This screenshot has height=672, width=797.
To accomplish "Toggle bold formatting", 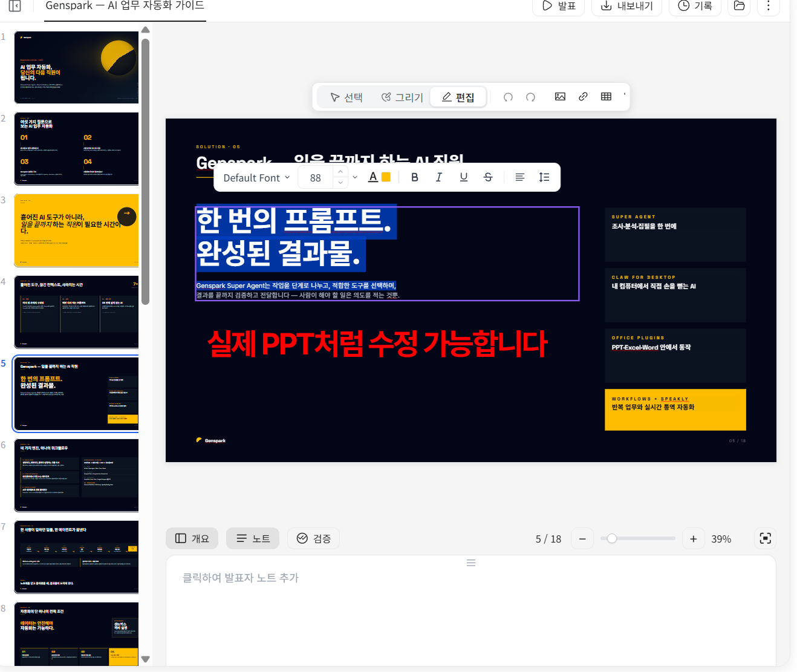I will [414, 177].
